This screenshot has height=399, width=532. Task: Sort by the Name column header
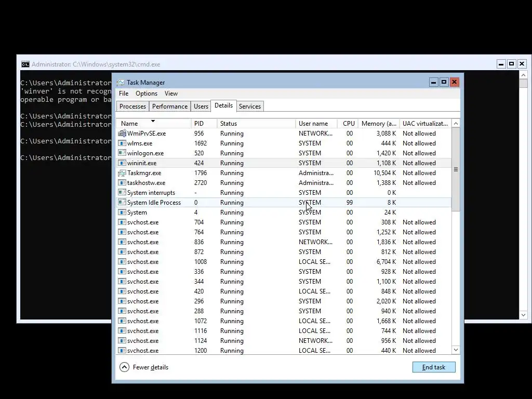click(153, 124)
